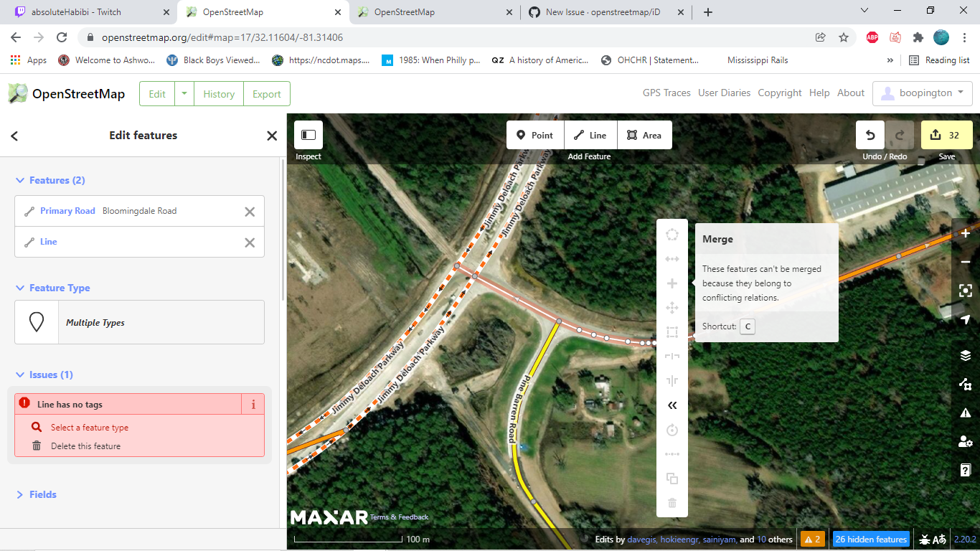Click Select a feature type fix
Image resolution: width=980 pixels, height=551 pixels.
click(90, 428)
